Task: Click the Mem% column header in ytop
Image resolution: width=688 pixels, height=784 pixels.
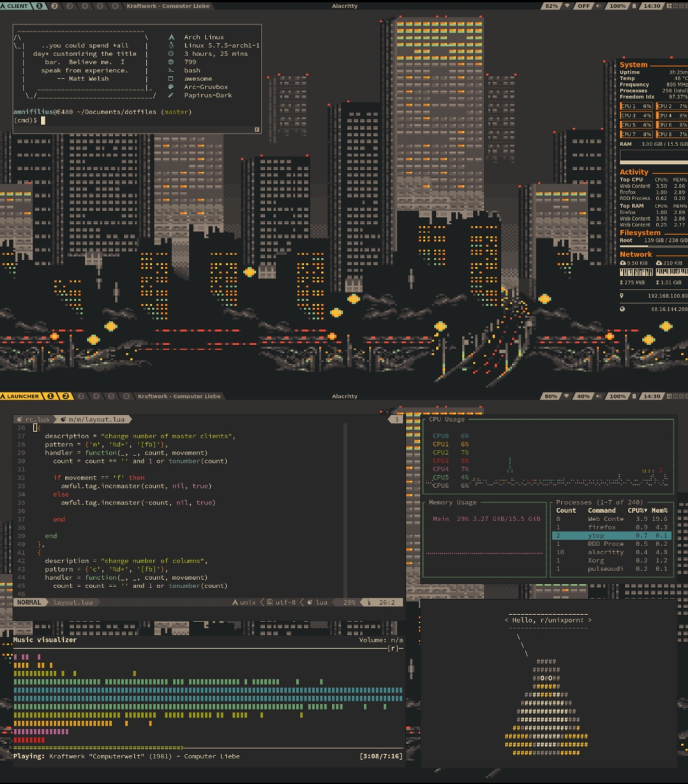Action: click(x=659, y=510)
